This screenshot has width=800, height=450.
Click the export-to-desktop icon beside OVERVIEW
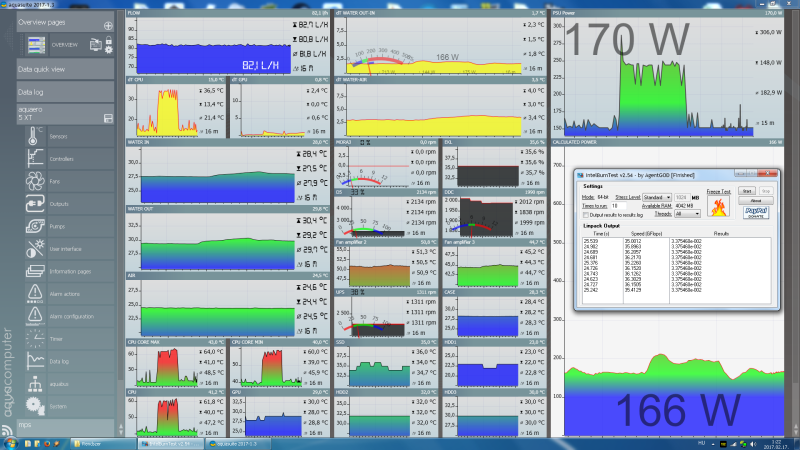pos(95,45)
